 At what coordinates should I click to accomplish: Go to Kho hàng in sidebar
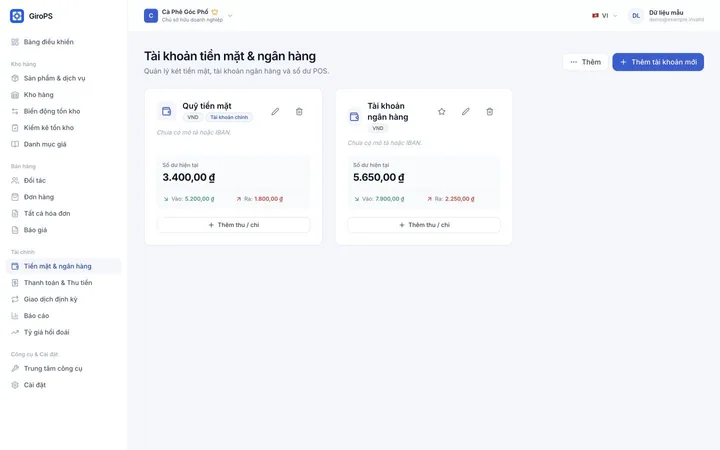(x=63, y=95)
